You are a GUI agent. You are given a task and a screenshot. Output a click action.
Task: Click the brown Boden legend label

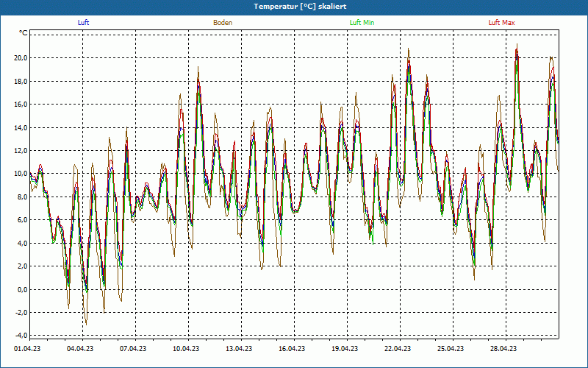point(223,23)
